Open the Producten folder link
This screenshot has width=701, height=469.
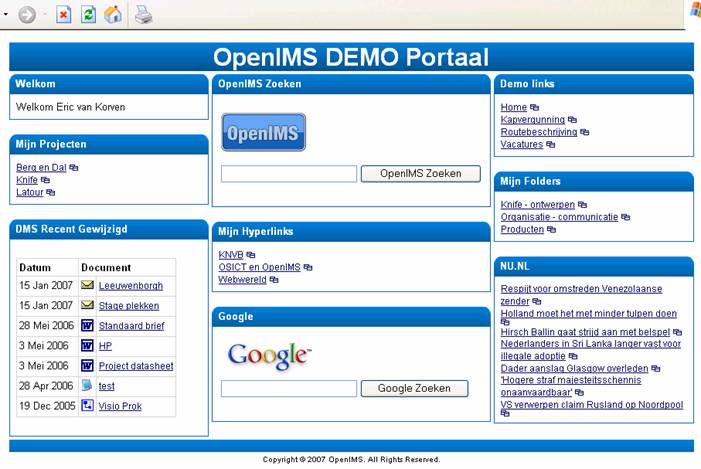click(522, 230)
